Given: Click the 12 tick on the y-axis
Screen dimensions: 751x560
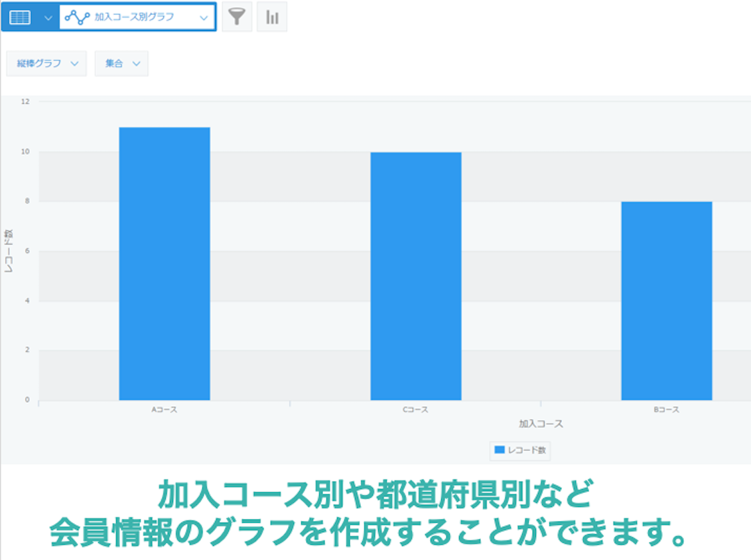Looking at the screenshot, I should 25,102.
